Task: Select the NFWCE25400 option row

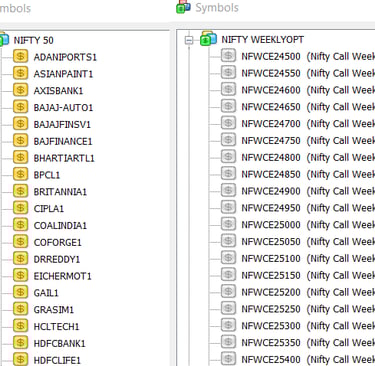Action: coord(298,359)
